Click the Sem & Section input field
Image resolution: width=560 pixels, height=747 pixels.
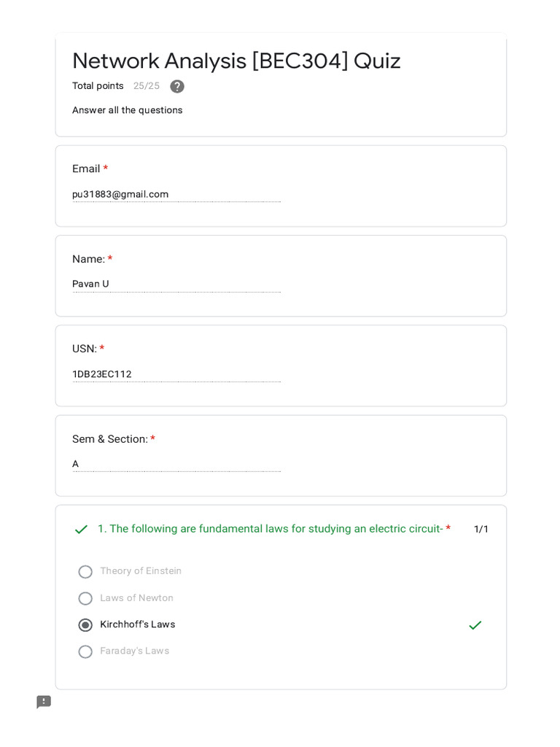(x=176, y=464)
